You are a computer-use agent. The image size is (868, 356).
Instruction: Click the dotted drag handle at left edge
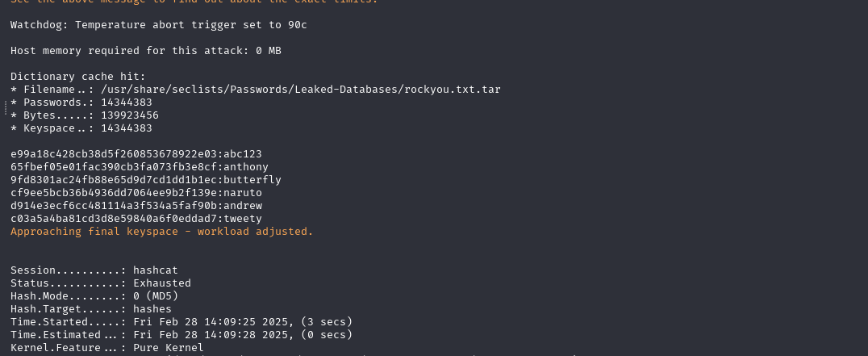(6, 108)
